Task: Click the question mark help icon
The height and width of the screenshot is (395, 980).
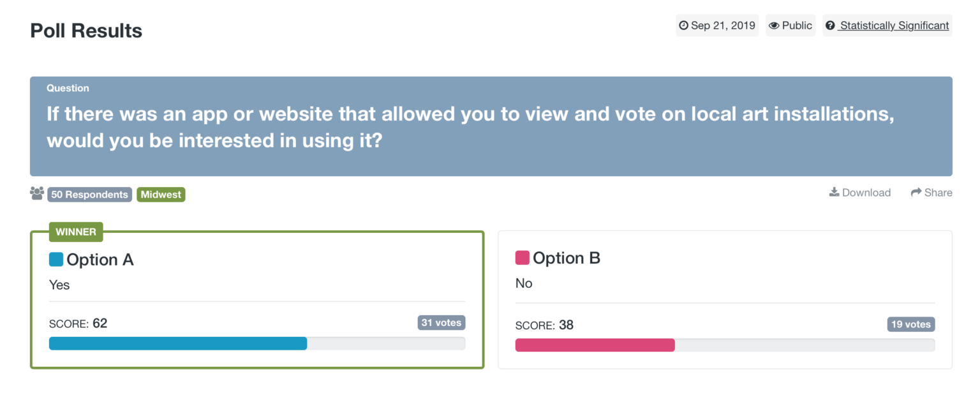Action: point(830,26)
